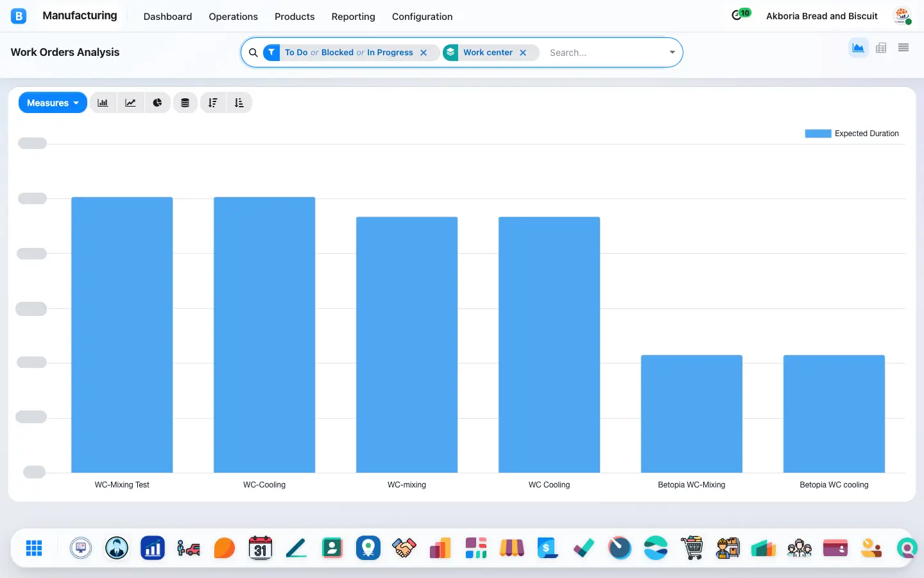This screenshot has width=924, height=578.
Task: Remove the To Do/Blocked/In Progress filter
Action: pyautogui.click(x=424, y=53)
